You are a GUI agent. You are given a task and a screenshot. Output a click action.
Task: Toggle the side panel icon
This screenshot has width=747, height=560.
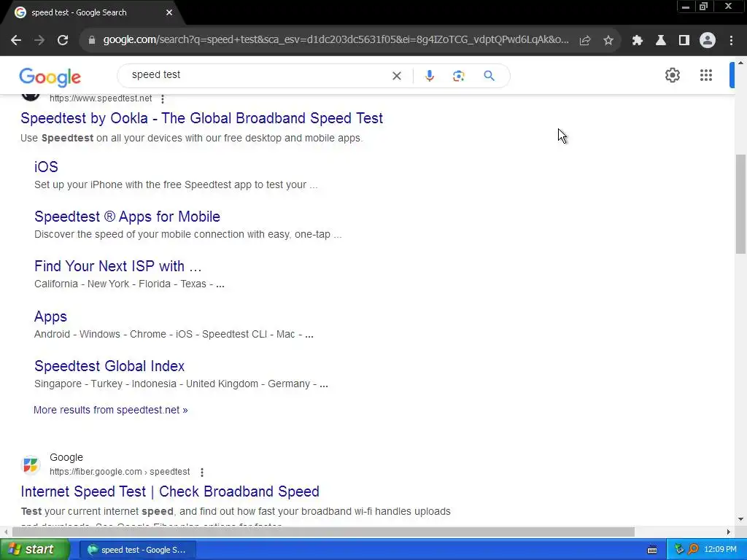[x=684, y=40]
